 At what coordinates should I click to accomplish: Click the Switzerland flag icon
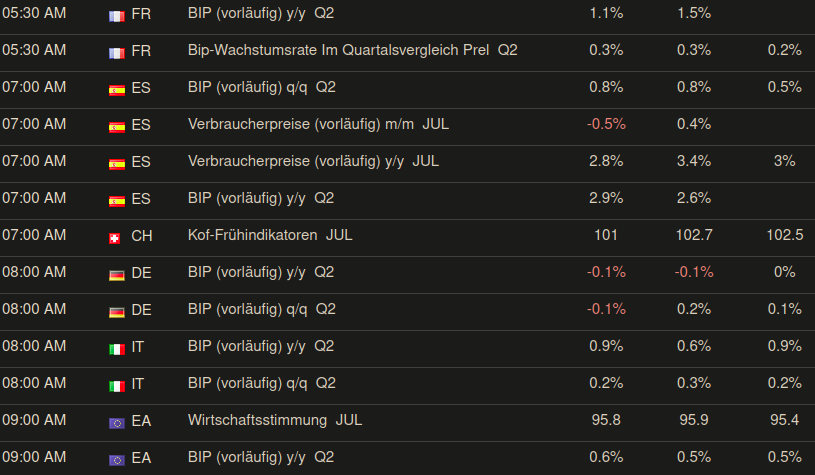(117, 237)
